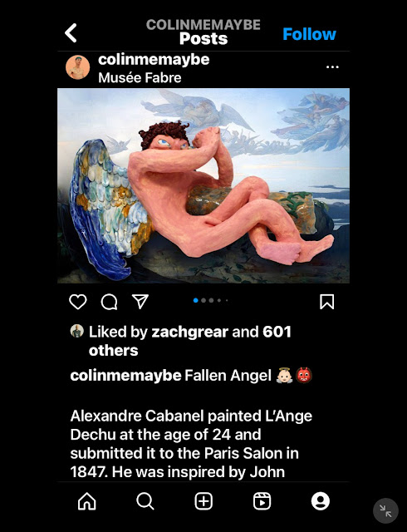The image size is (407, 532).
Task: Open the three-dot post options menu
Action: click(x=332, y=66)
